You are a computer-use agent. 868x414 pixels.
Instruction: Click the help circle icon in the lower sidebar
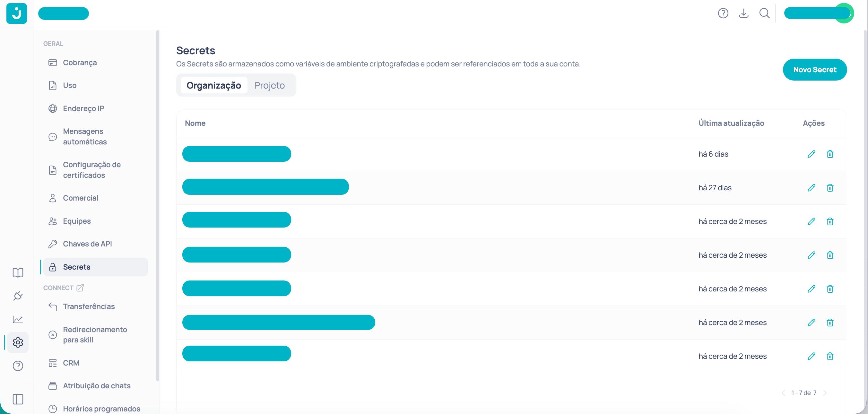click(x=18, y=366)
